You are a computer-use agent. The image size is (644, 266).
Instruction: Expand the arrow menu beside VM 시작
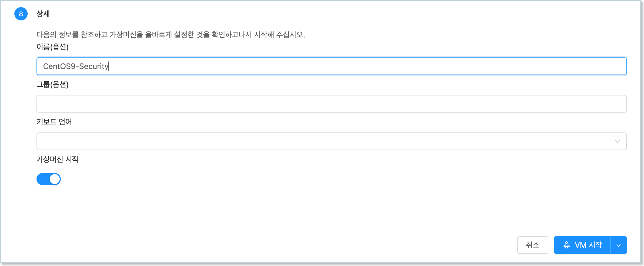click(619, 245)
